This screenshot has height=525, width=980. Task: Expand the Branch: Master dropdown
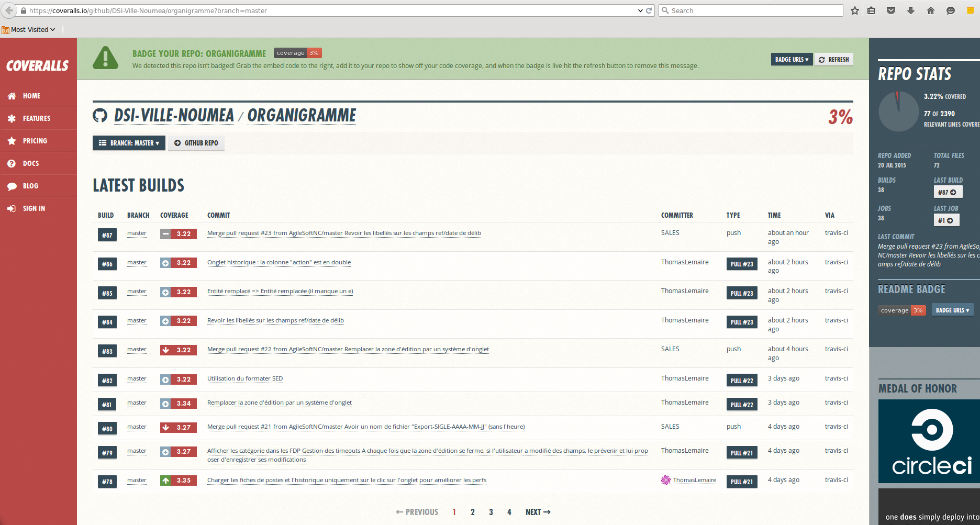coord(129,143)
